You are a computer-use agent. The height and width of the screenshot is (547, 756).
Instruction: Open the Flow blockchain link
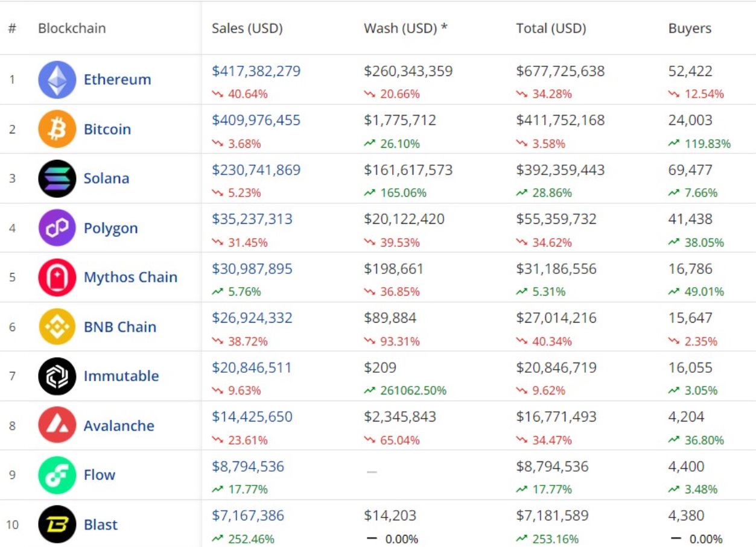(100, 475)
